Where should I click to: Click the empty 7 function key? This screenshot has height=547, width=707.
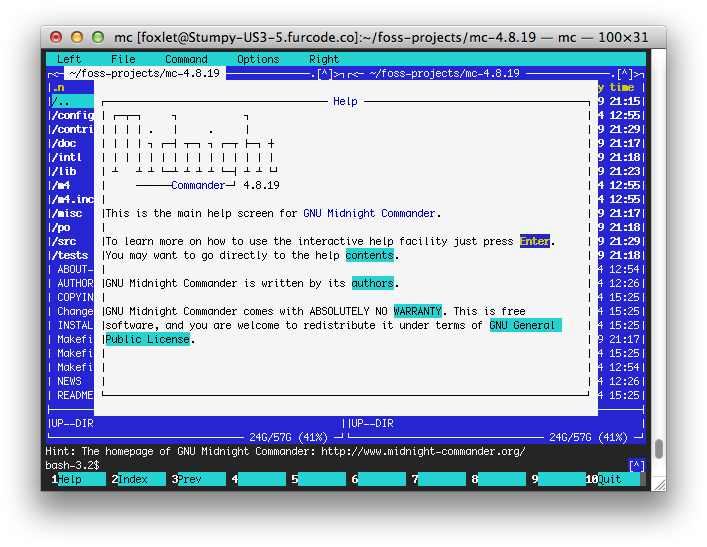[441, 479]
